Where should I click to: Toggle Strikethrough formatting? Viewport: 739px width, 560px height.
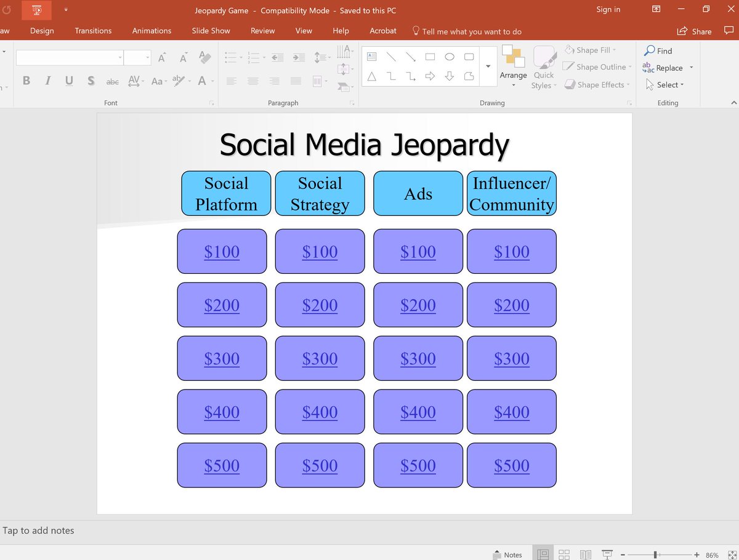(113, 81)
